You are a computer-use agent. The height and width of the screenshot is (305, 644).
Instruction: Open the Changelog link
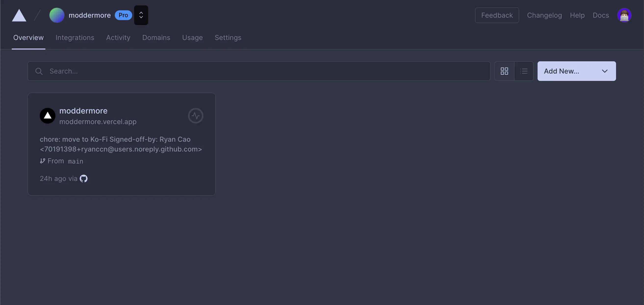544,15
